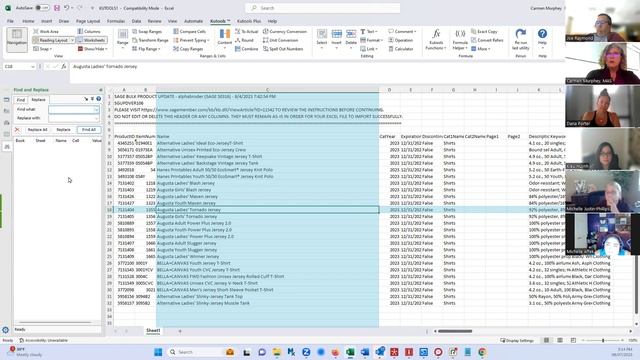This screenshot has width=640, height=360.
Task: Expand the Kutools Functions dropdown
Action: (436, 45)
